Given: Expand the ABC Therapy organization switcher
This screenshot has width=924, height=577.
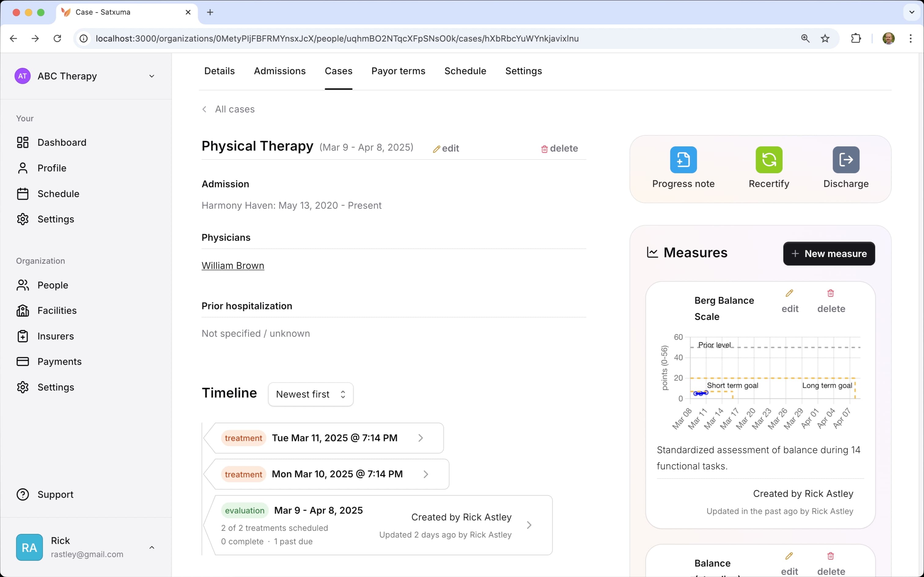Looking at the screenshot, I should pos(152,76).
